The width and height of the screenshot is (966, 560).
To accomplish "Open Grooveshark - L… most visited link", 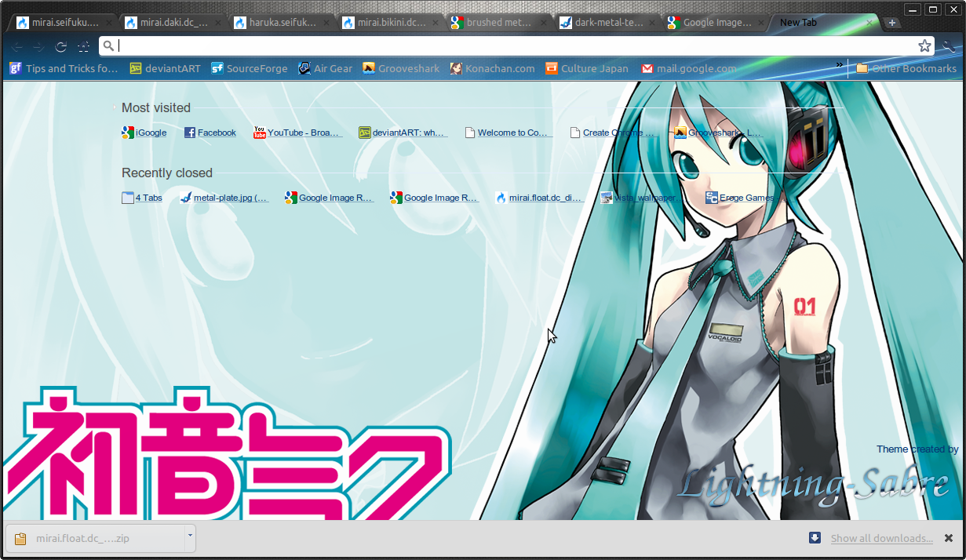I will tap(719, 133).
